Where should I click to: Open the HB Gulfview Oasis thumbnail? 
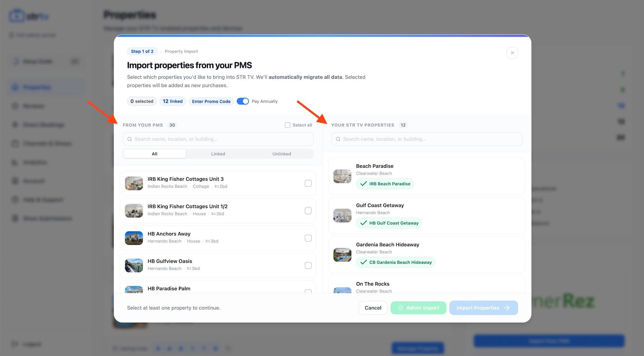click(134, 265)
